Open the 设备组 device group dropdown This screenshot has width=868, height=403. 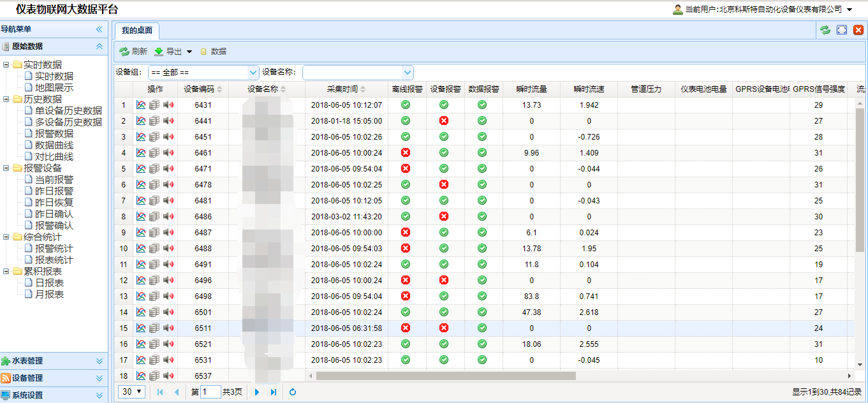[253, 72]
